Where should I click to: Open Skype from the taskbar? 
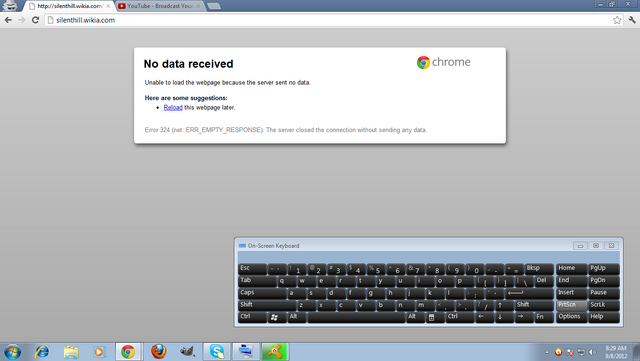coord(217,352)
